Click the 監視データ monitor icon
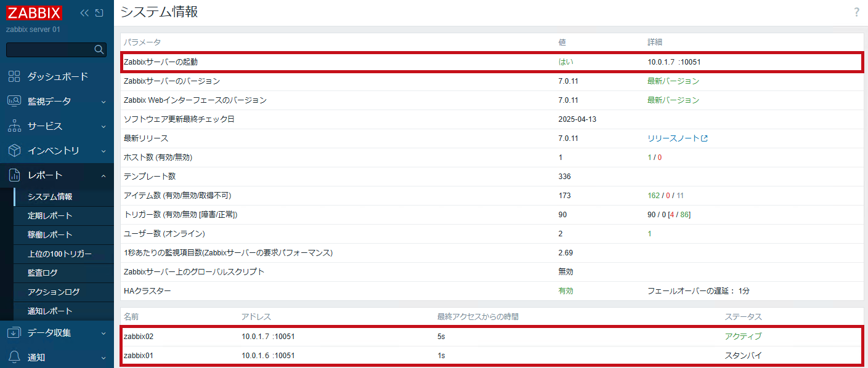 (x=14, y=101)
